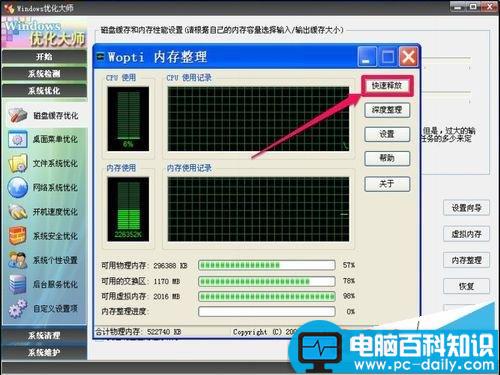Expand the 系统清理 sidebar section
Viewport: 500px width, 375px height.
click(44, 335)
